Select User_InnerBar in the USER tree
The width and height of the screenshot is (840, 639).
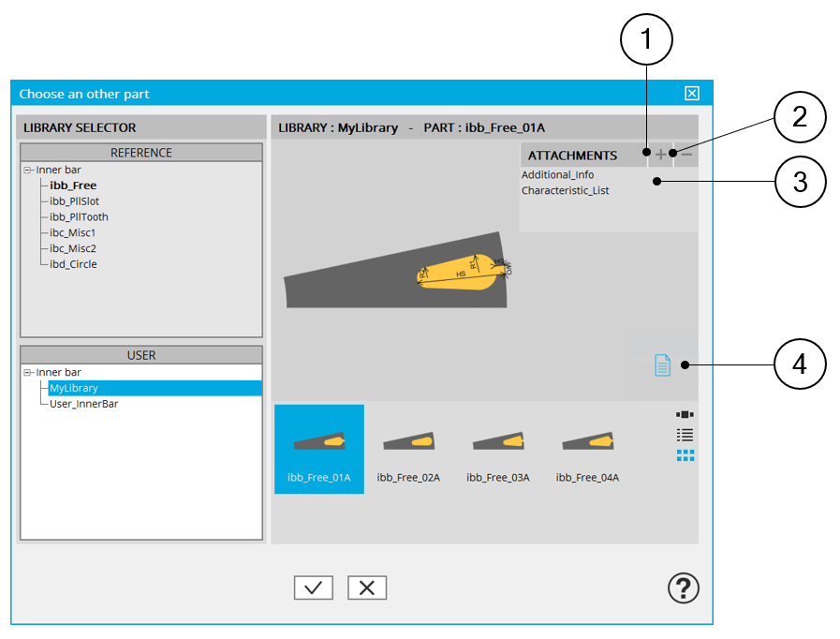83,404
